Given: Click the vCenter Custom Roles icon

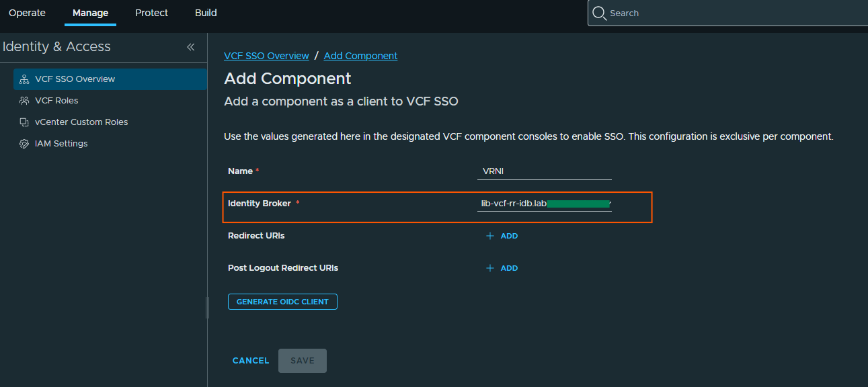Looking at the screenshot, I should [24, 122].
